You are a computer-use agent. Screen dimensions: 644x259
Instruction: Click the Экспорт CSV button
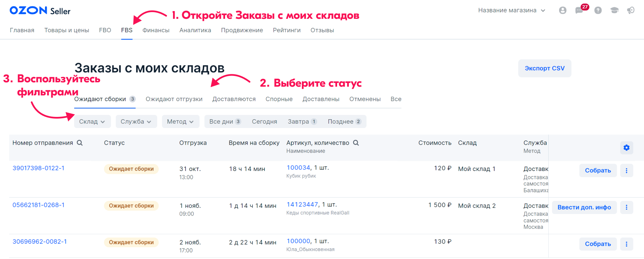pyautogui.click(x=544, y=69)
